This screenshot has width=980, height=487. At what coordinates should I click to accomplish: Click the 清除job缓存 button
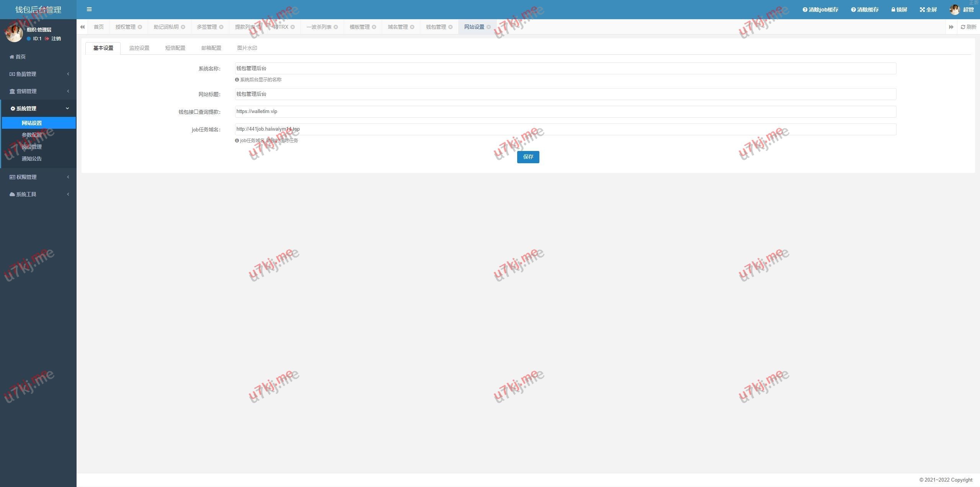[820, 10]
